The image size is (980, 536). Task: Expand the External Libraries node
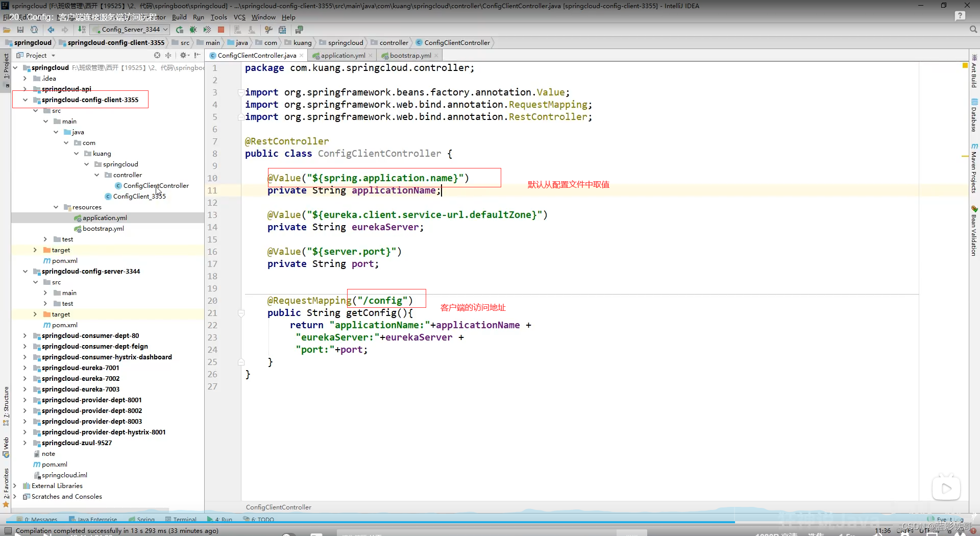pos(15,486)
